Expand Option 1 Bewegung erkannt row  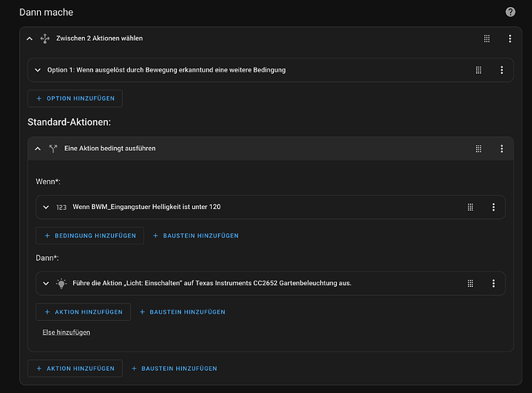[38, 70]
